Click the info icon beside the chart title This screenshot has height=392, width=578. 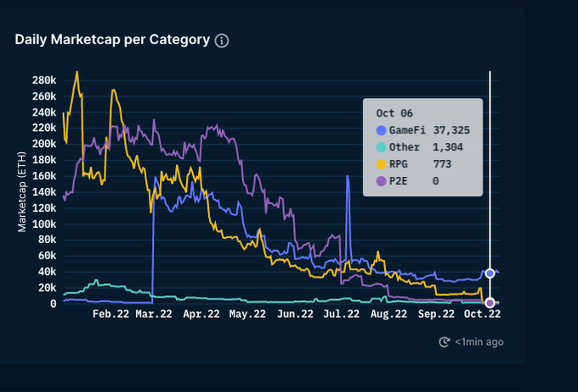tap(222, 41)
